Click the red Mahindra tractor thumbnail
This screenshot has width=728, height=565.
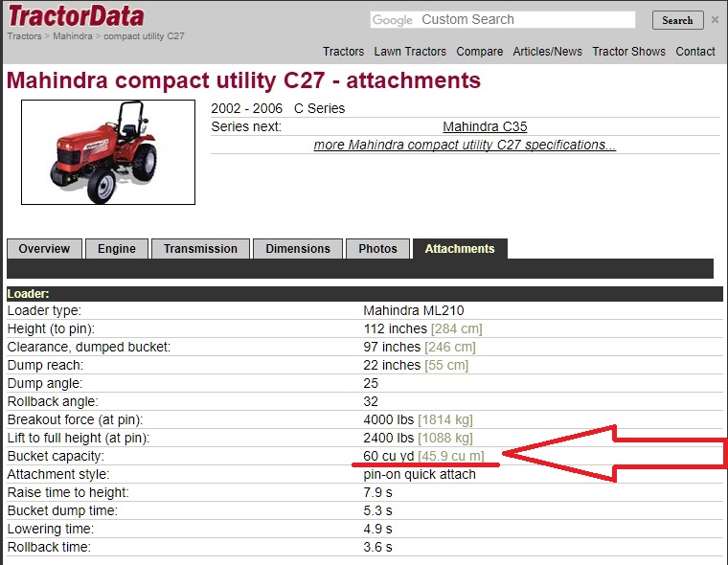108,152
